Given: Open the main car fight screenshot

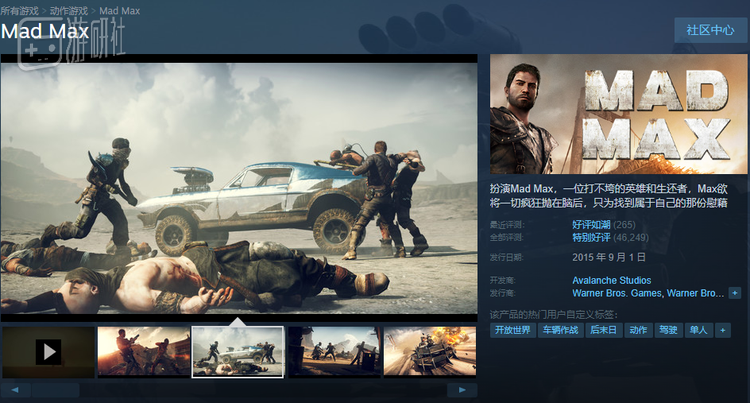Looking at the screenshot, I should [x=239, y=188].
